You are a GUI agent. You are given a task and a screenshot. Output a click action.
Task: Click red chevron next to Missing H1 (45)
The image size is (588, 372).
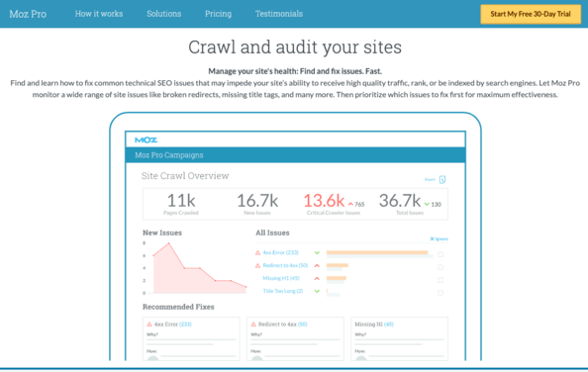coord(317,278)
